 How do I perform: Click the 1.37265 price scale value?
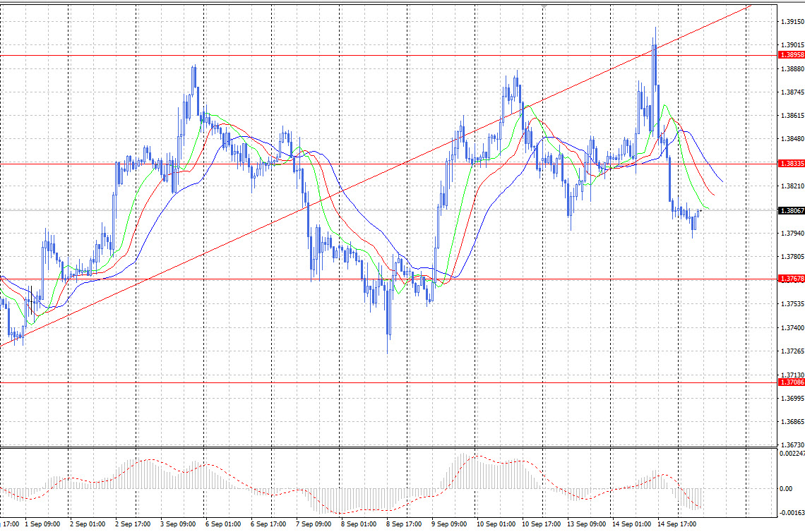(792, 351)
